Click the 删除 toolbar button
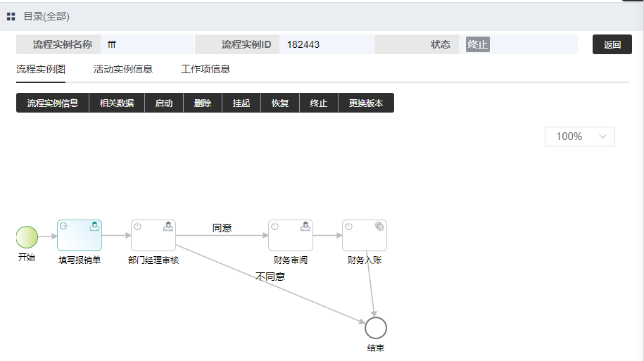The height and width of the screenshot is (361, 644). click(x=203, y=103)
